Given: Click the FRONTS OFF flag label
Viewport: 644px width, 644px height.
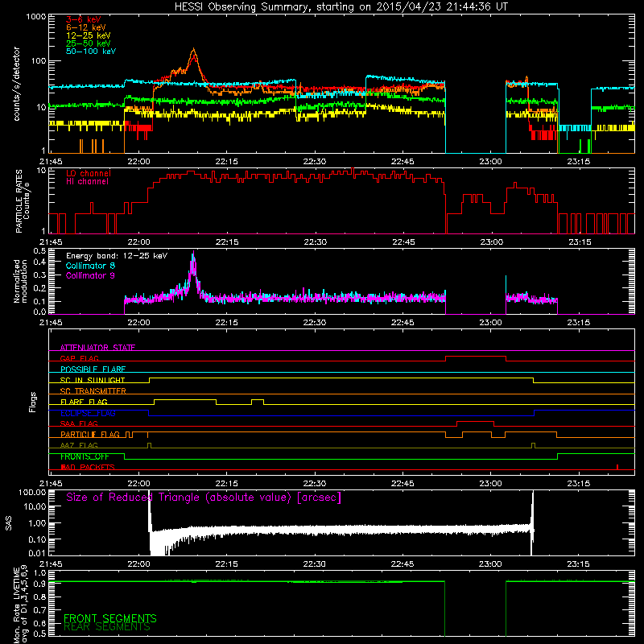Looking at the screenshot, I should (85, 456).
